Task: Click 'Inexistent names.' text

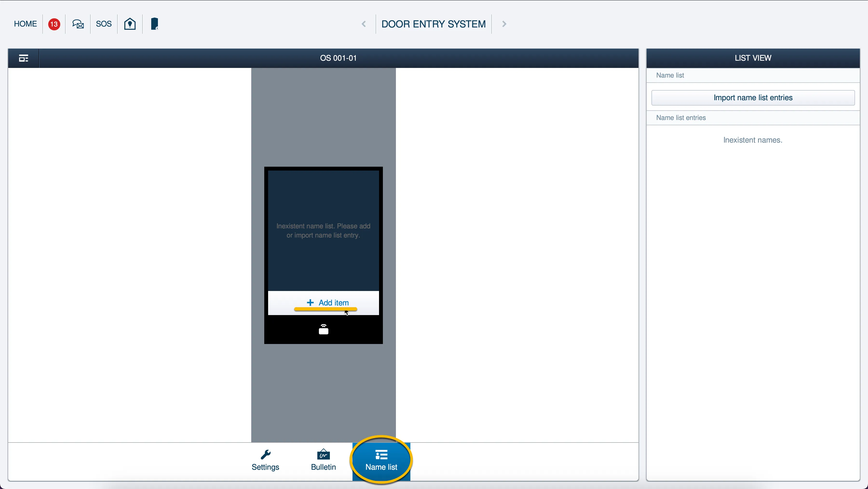Action: [753, 140]
